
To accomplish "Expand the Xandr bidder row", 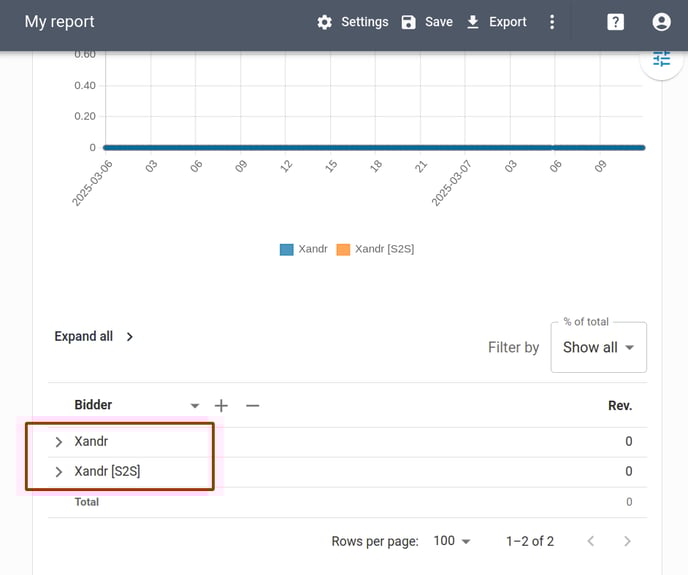I will coord(59,442).
